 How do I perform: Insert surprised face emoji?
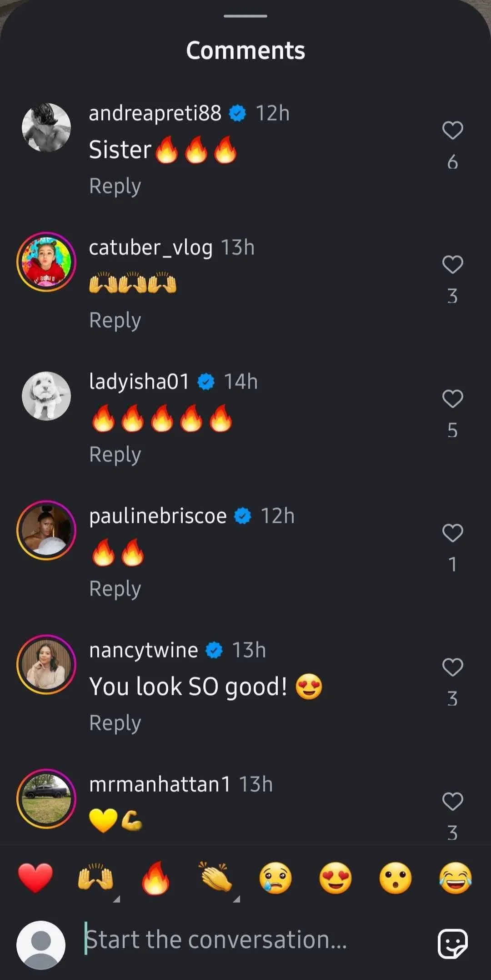(x=396, y=878)
